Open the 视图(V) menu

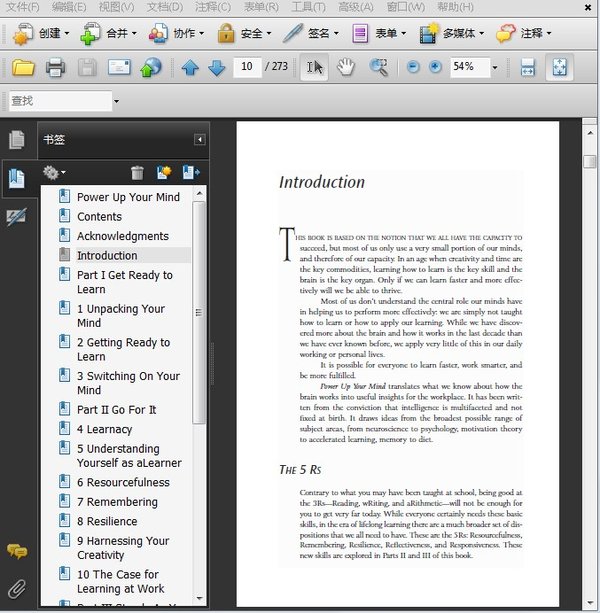click(117, 7)
